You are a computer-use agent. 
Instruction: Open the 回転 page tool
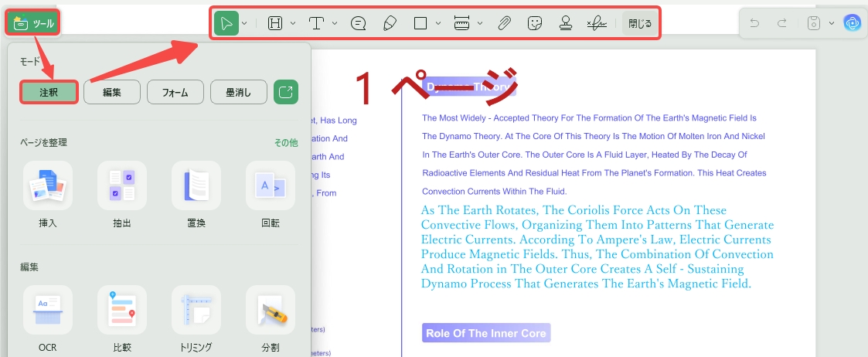(271, 185)
